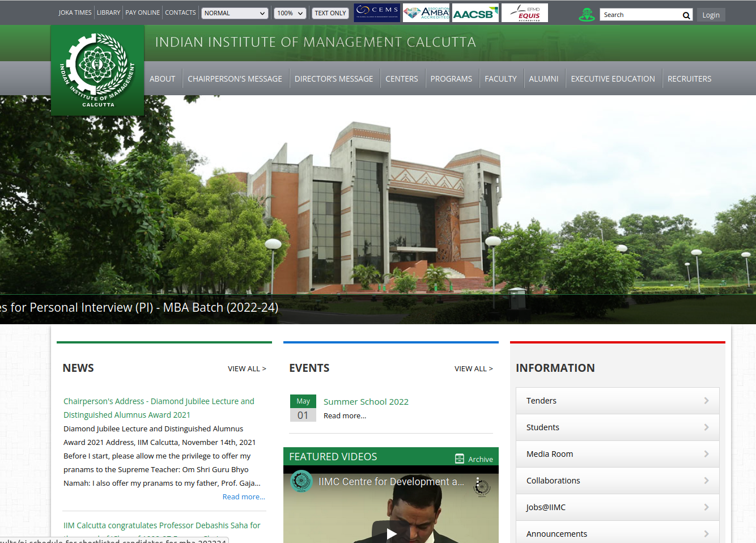756x543 pixels.
Task: Open the 360 virtual tour icon
Action: coord(587,14)
